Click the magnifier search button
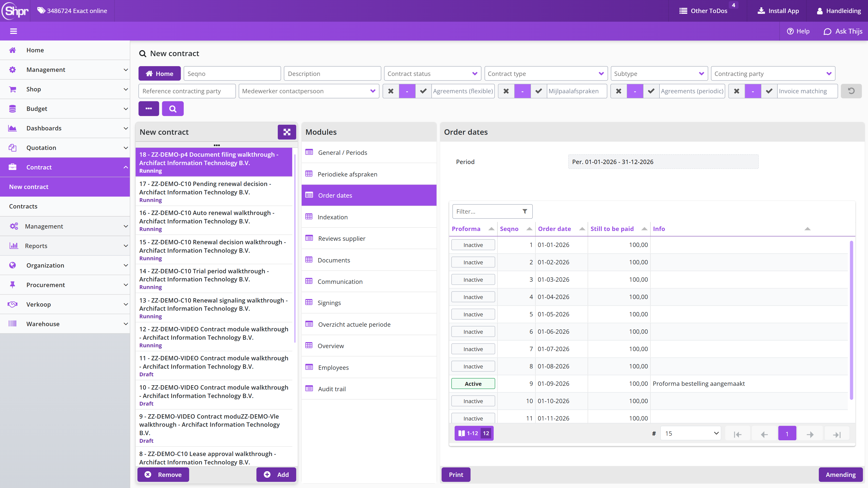The width and height of the screenshot is (868, 488). click(173, 108)
